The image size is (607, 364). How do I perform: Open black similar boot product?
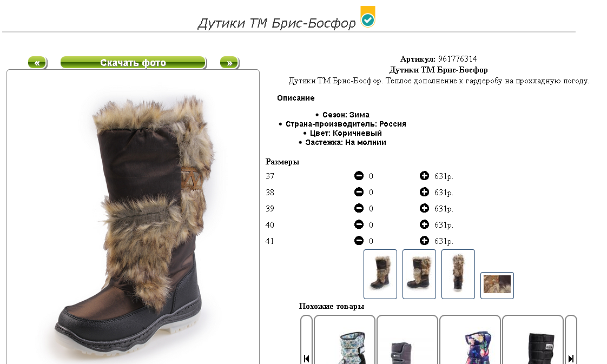coord(533,340)
